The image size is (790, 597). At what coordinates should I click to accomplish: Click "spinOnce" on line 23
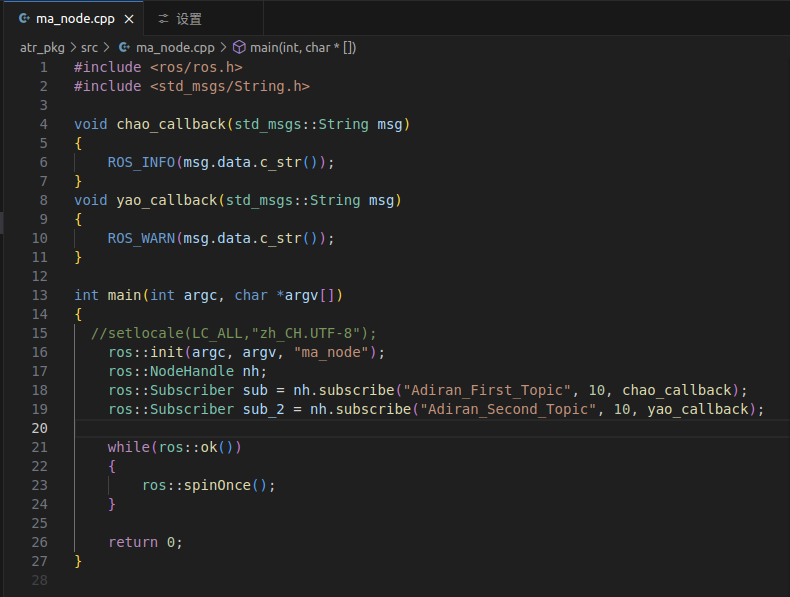[x=217, y=485]
